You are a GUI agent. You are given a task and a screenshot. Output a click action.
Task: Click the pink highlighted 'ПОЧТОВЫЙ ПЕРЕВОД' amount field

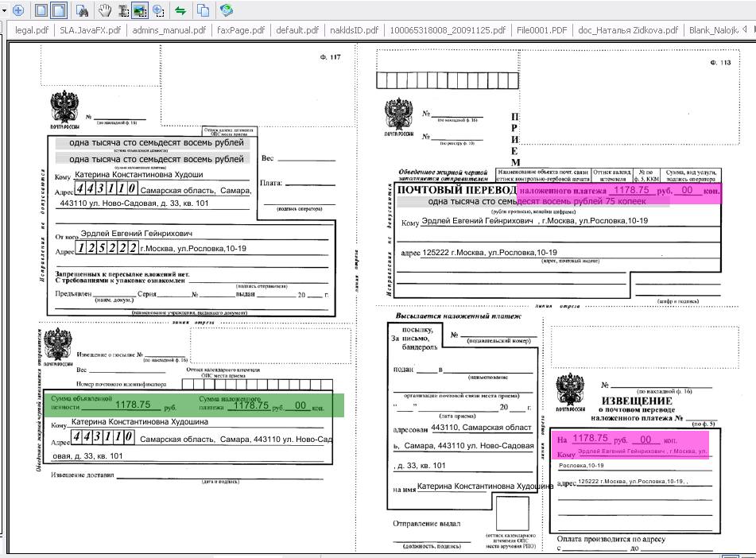[x=618, y=191]
